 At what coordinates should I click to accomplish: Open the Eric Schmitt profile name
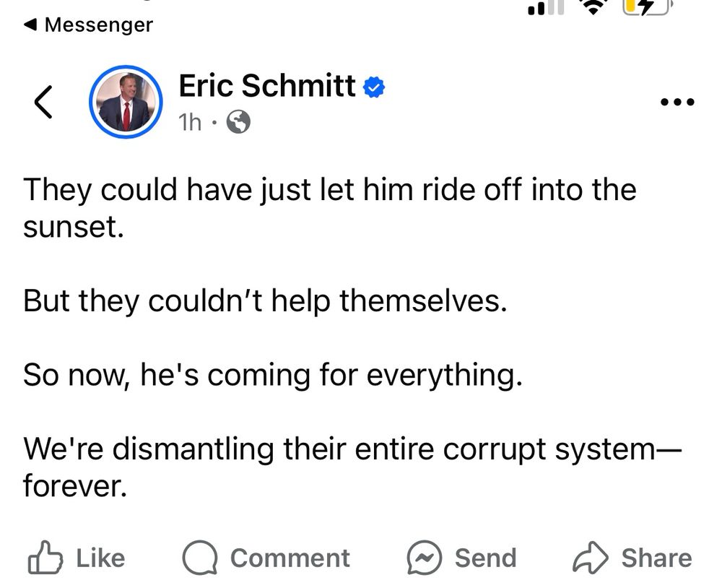click(x=267, y=87)
